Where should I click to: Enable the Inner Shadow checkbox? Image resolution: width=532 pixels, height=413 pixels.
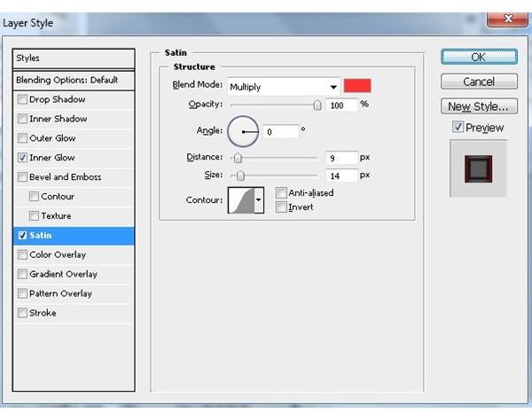pos(22,119)
